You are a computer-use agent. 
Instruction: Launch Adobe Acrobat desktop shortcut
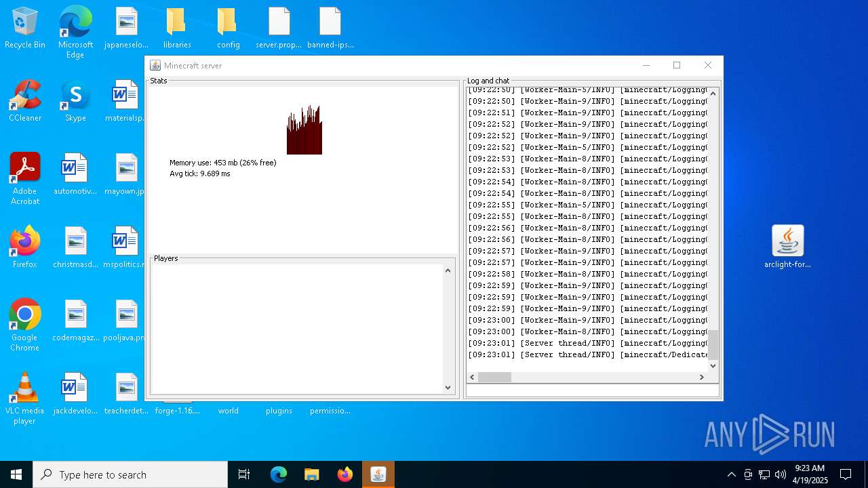click(x=25, y=178)
